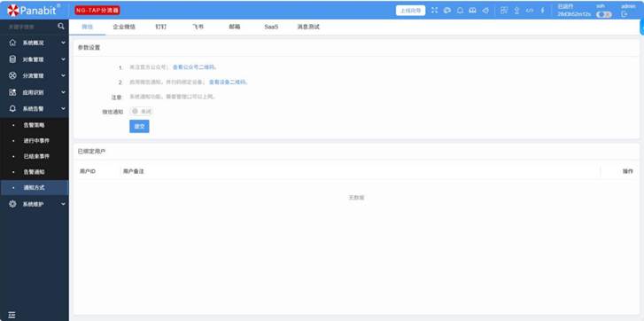Open 告警通知 in sidebar submenu
This screenshot has width=644, height=321.
click(x=35, y=172)
